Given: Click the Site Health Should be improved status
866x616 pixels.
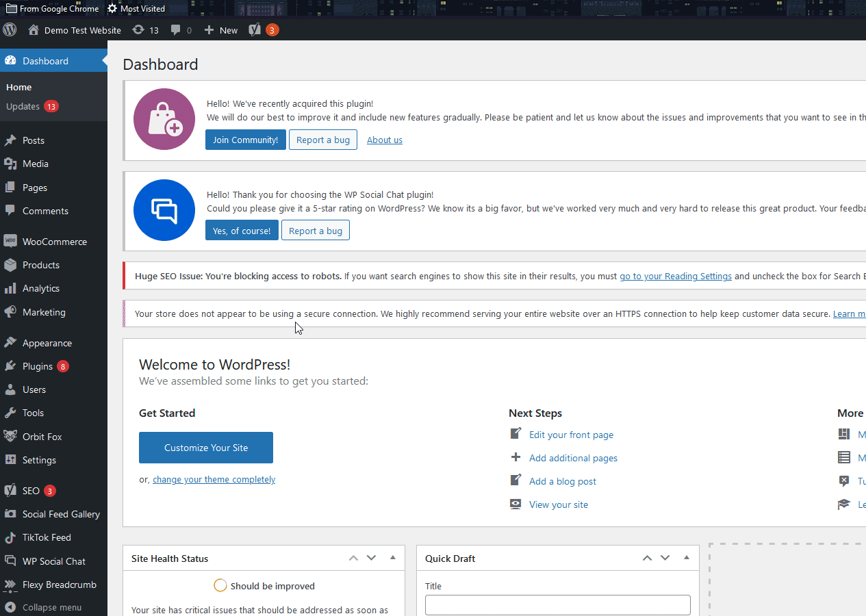Looking at the screenshot, I should (x=264, y=586).
